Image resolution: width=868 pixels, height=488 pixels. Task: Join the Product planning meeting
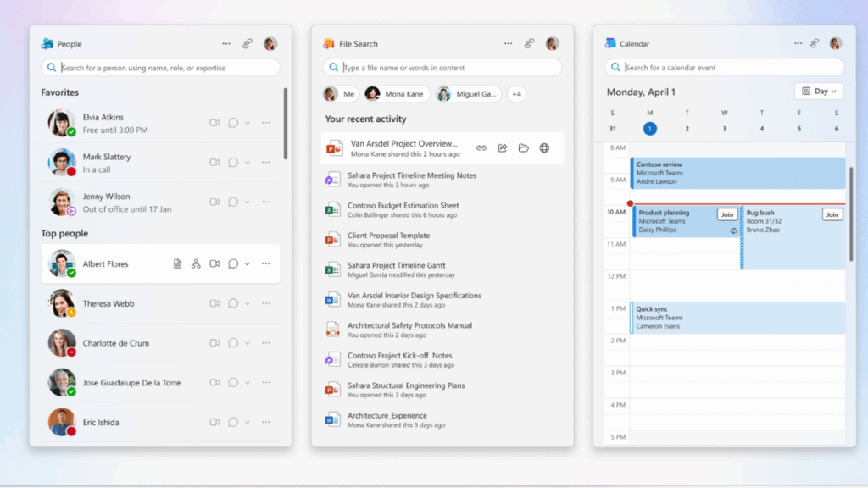(x=727, y=214)
